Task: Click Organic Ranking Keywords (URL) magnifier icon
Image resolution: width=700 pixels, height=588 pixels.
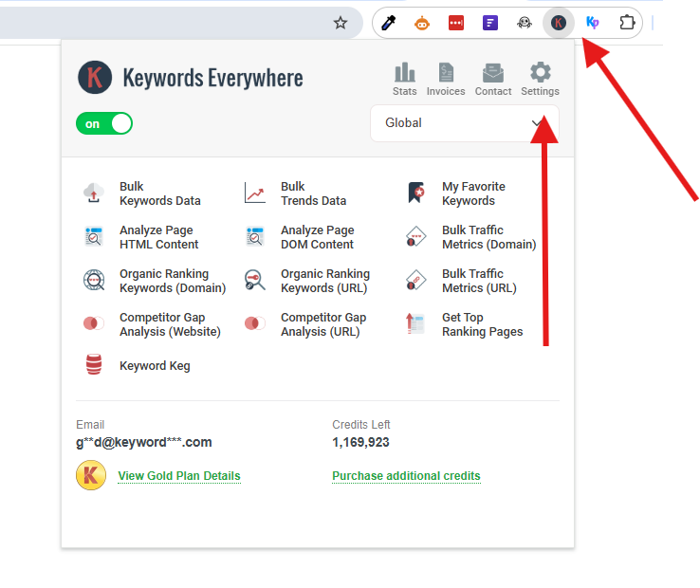Action: point(255,281)
